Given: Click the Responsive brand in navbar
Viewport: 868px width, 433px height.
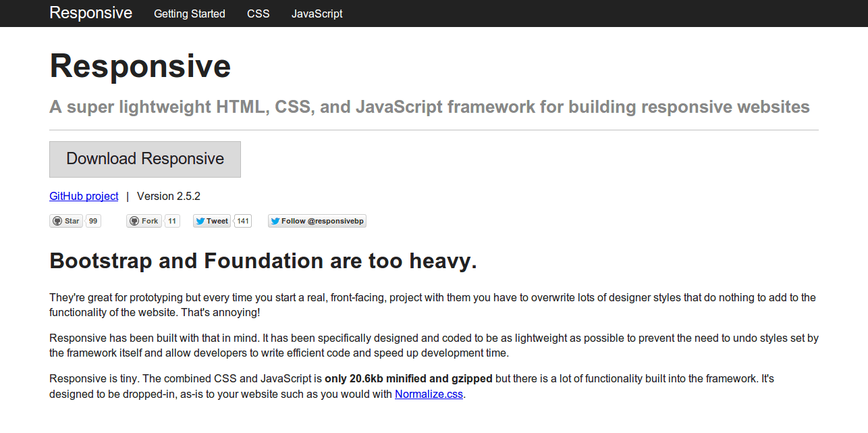Looking at the screenshot, I should pos(90,13).
